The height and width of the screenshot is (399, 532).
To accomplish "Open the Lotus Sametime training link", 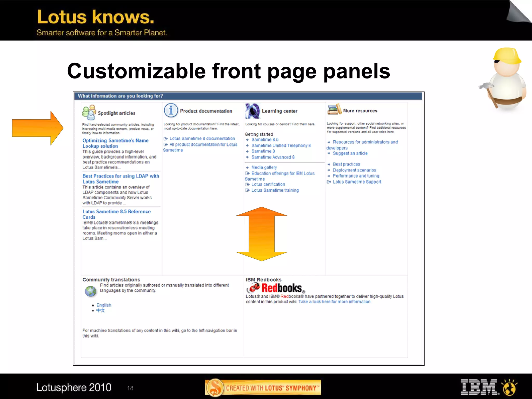I will pyautogui.click(x=275, y=190).
